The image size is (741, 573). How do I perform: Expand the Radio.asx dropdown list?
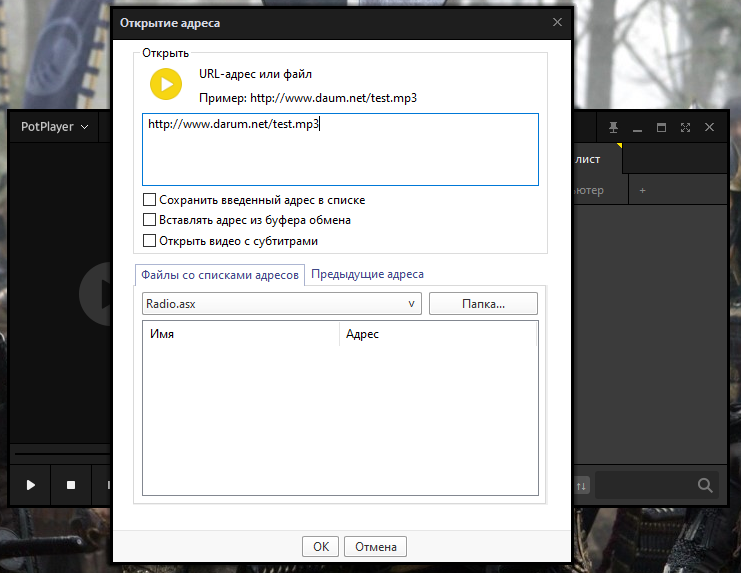pyautogui.click(x=411, y=303)
